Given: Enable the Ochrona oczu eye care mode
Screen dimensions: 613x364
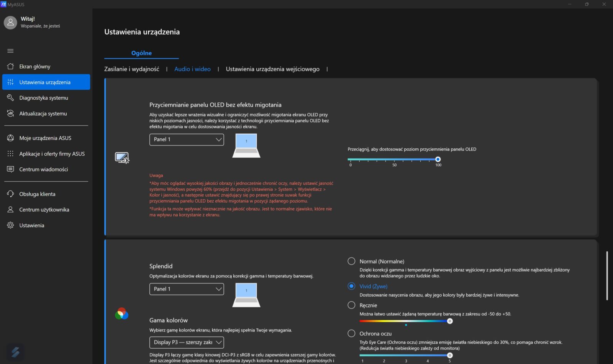Looking at the screenshot, I should click(x=351, y=333).
